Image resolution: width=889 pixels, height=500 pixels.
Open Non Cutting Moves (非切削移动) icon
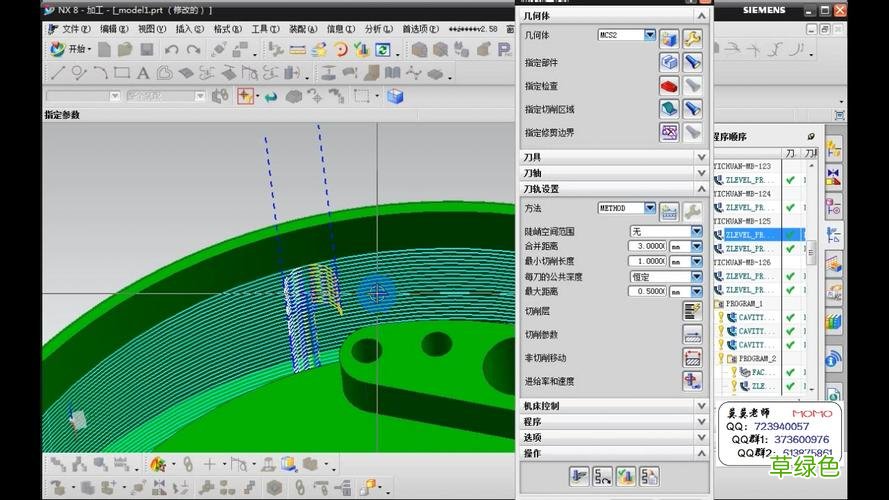pyautogui.click(x=691, y=358)
